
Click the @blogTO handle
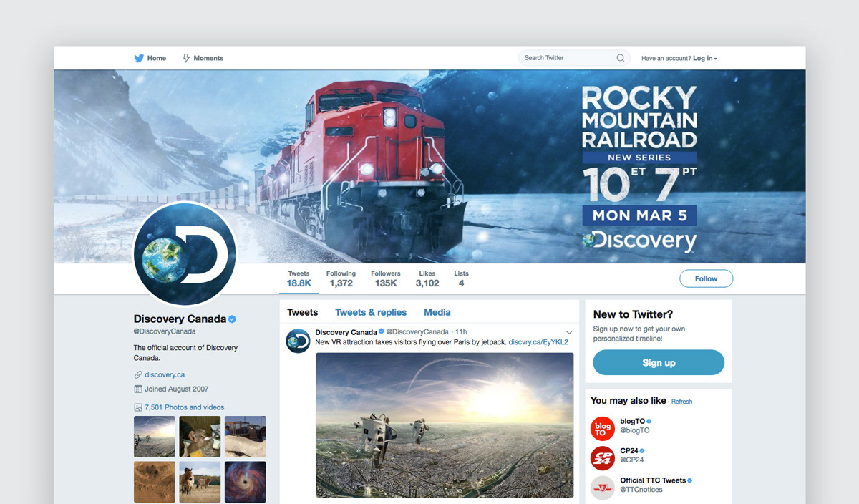tap(635, 430)
